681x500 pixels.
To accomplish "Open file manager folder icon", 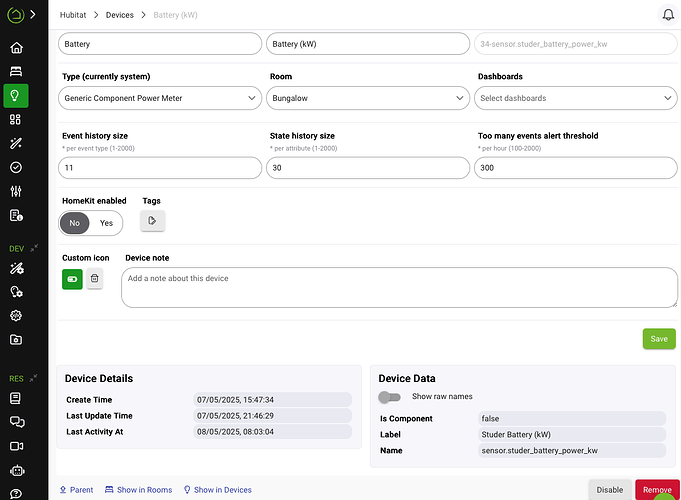I will pyautogui.click(x=16, y=340).
